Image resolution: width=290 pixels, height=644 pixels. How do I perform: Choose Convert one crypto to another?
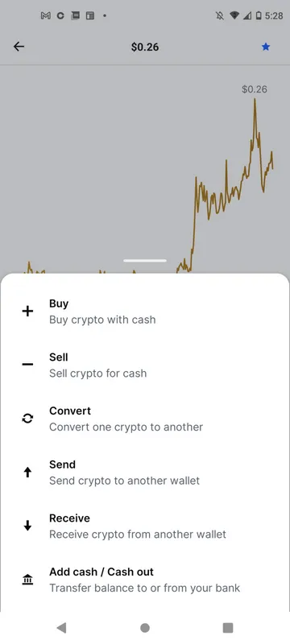pyautogui.click(x=145, y=419)
